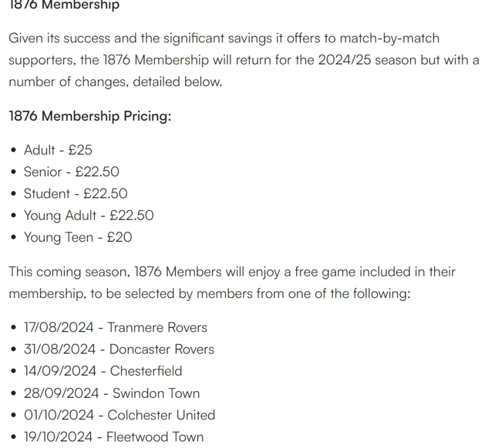Click the date 17/08/2024
498x448 pixels.
point(59,327)
